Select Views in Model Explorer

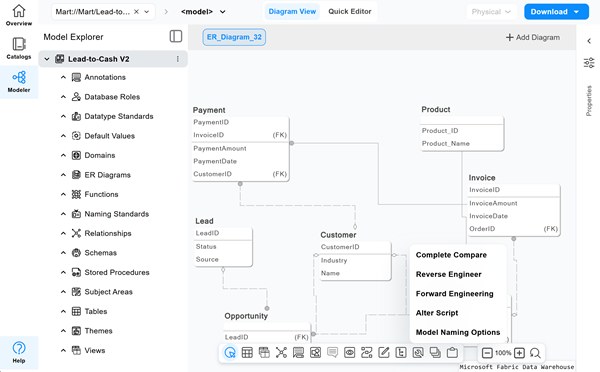click(x=95, y=351)
